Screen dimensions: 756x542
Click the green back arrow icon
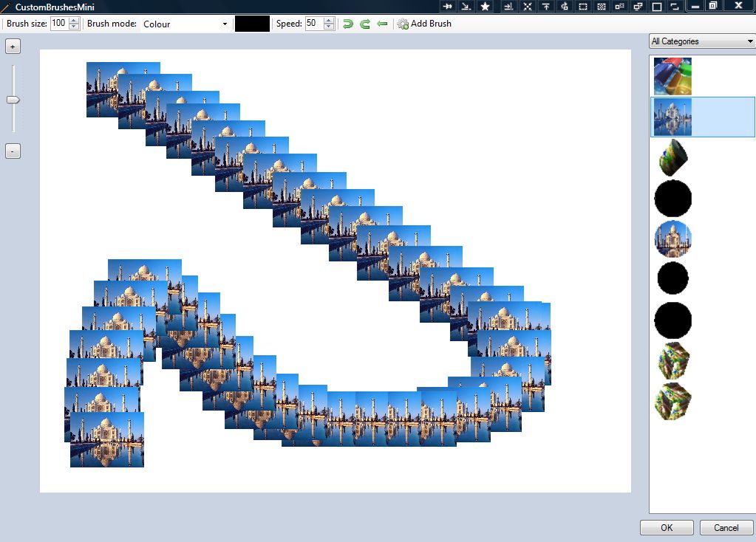click(383, 24)
